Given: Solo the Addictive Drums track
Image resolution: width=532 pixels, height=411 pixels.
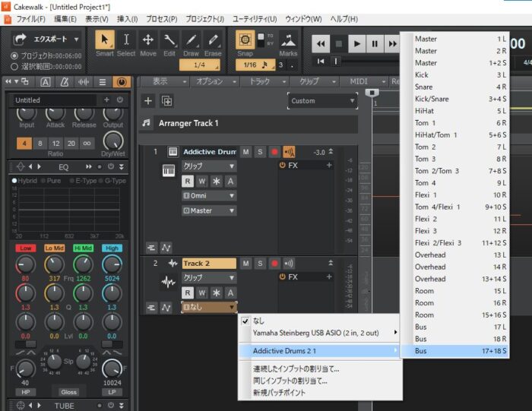Looking at the screenshot, I should pyautogui.click(x=260, y=152).
